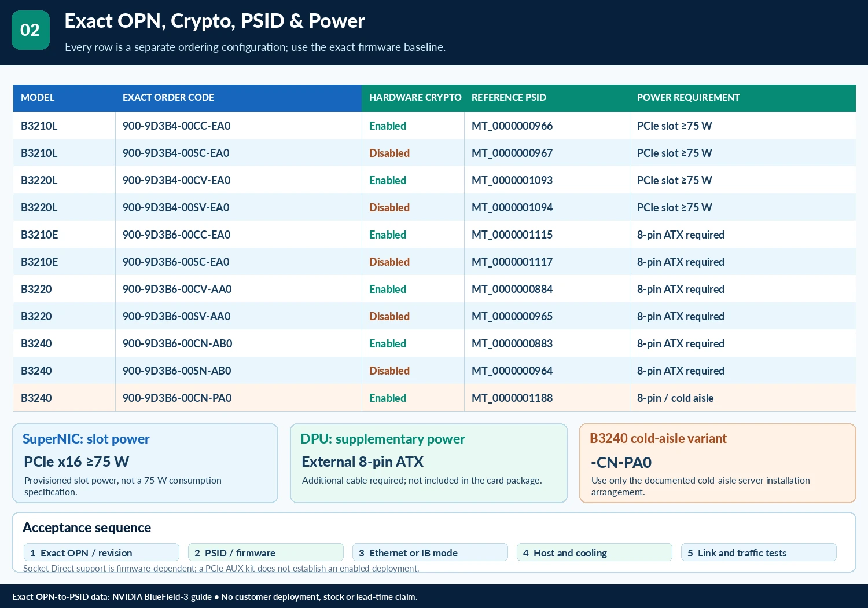Select PSID MT_0000000966

point(512,126)
